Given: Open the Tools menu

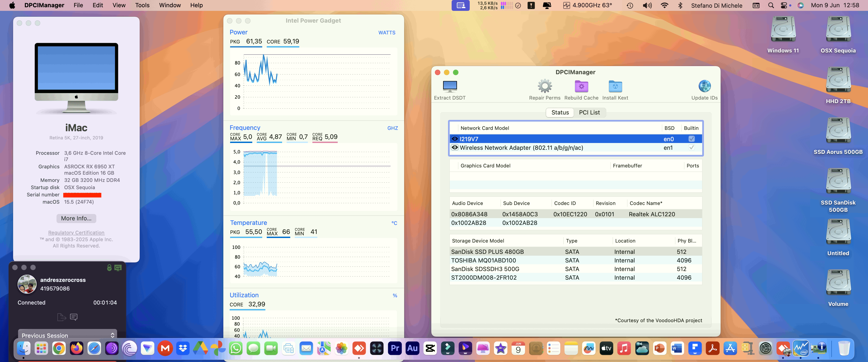Looking at the screenshot, I should (x=142, y=5).
